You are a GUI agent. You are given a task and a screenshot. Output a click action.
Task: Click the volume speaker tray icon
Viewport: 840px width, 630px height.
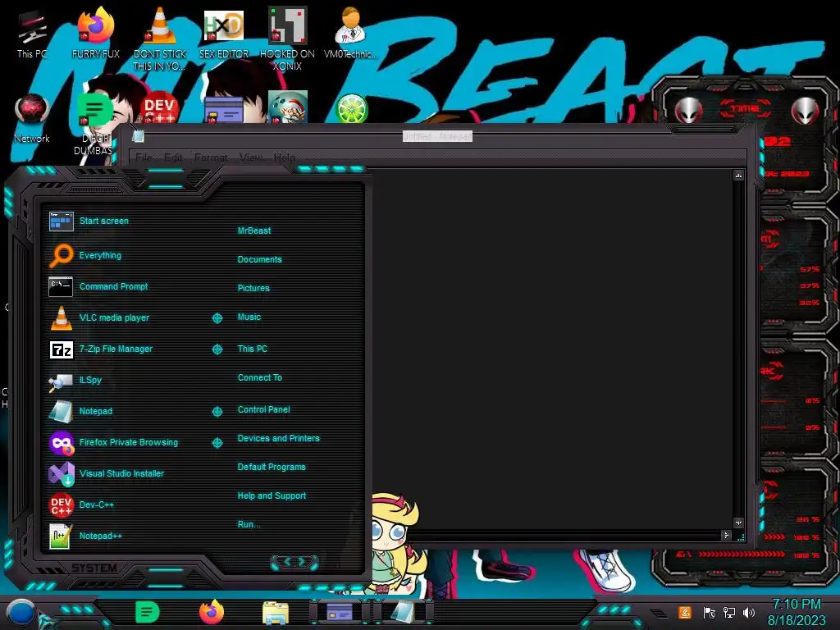tap(749, 612)
